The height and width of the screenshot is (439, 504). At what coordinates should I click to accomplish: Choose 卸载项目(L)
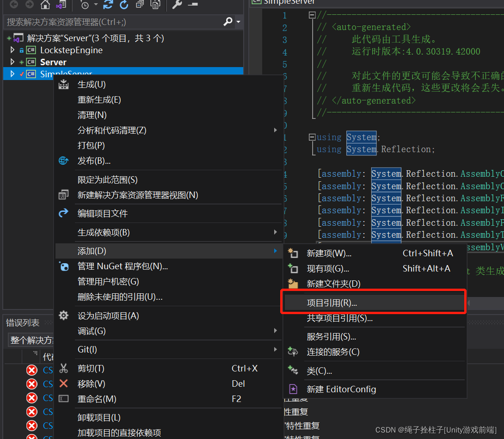pos(99,417)
